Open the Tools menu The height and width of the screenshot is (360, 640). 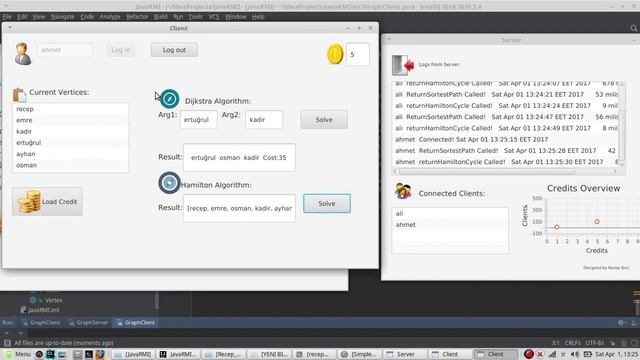coord(196,17)
